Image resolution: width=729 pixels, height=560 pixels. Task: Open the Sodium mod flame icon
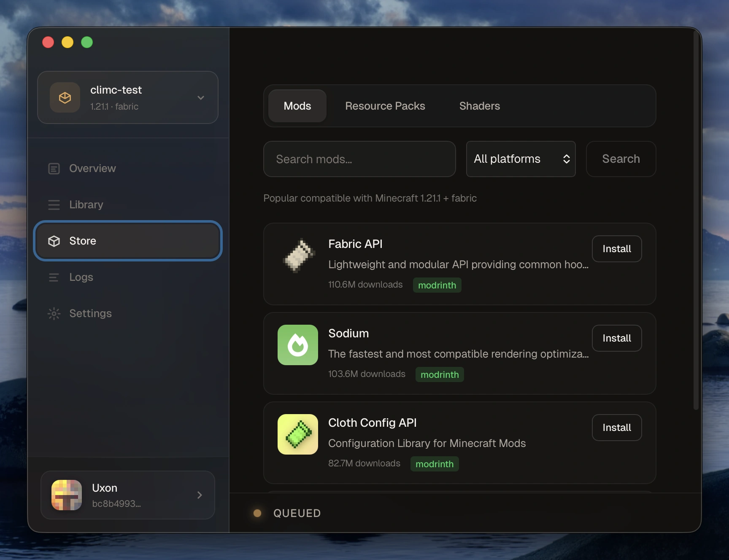pyautogui.click(x=297, y=345)
